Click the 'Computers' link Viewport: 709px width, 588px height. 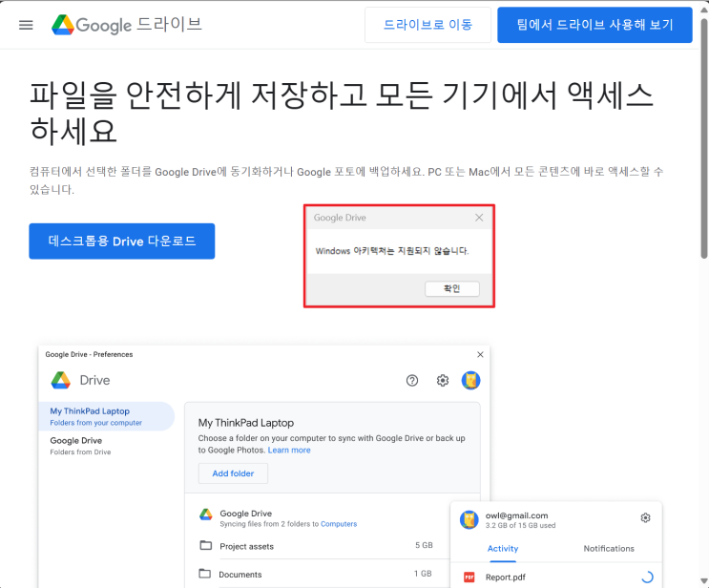339,524
